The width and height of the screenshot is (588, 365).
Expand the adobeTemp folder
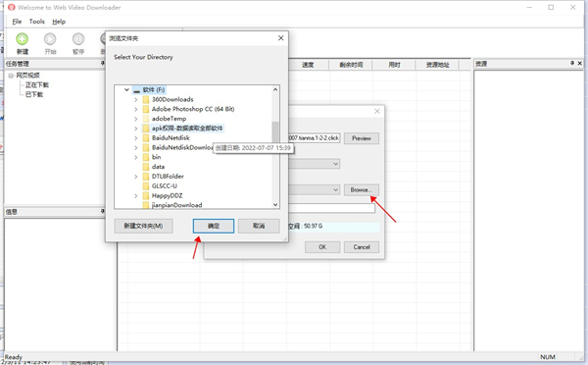tap(136, 119)
